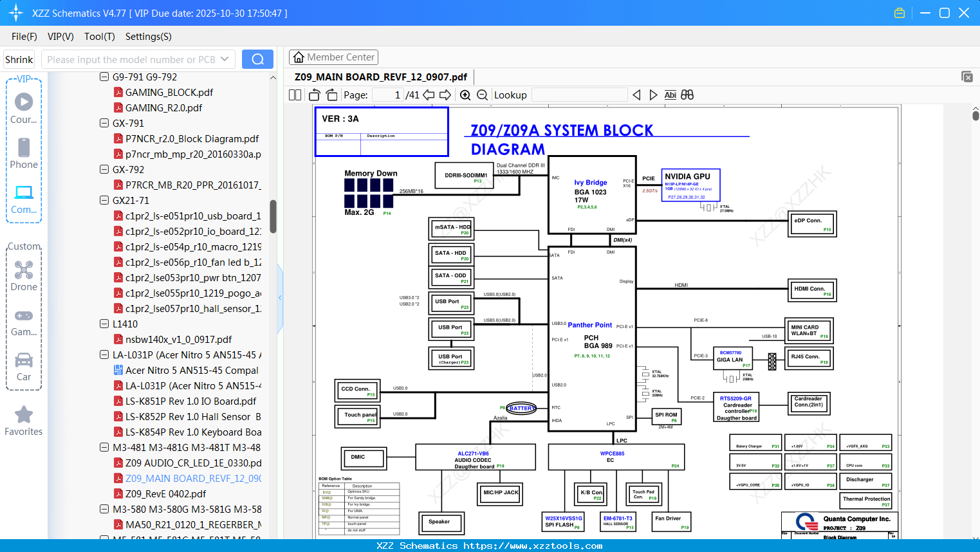Toggle two-page view icon in the PDF toolbar

click(x=295, y=95)
